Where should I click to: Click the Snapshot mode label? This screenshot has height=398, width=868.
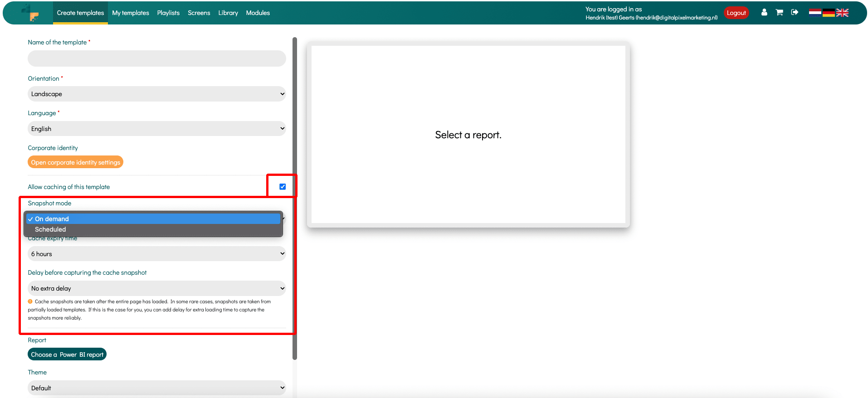click(49, 203)
